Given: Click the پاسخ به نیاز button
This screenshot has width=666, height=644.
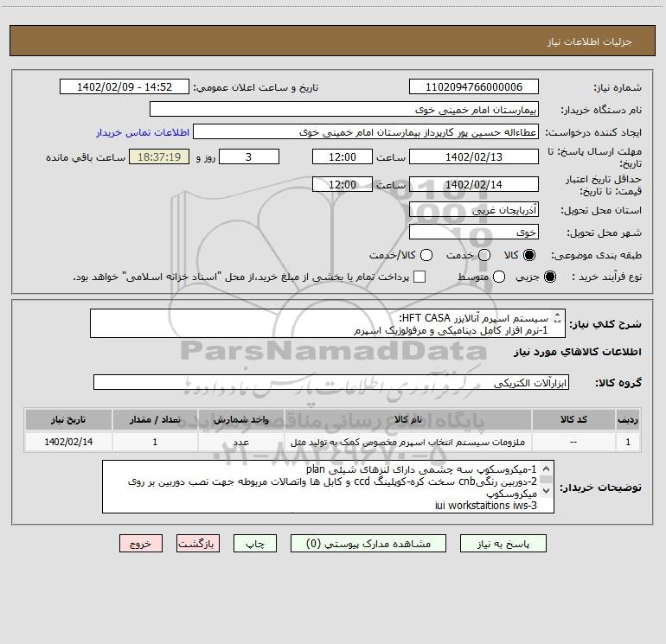Looking at the screenshot, I should pos(503,544).
